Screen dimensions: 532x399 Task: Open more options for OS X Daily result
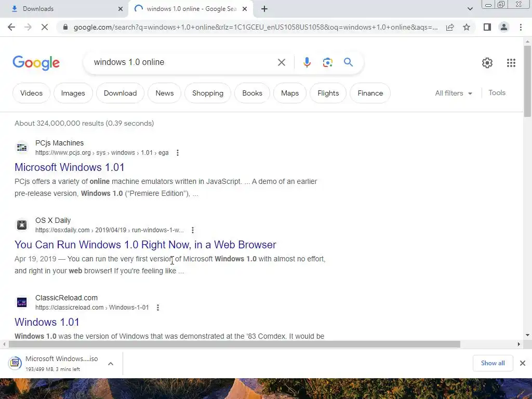(192, 230)
